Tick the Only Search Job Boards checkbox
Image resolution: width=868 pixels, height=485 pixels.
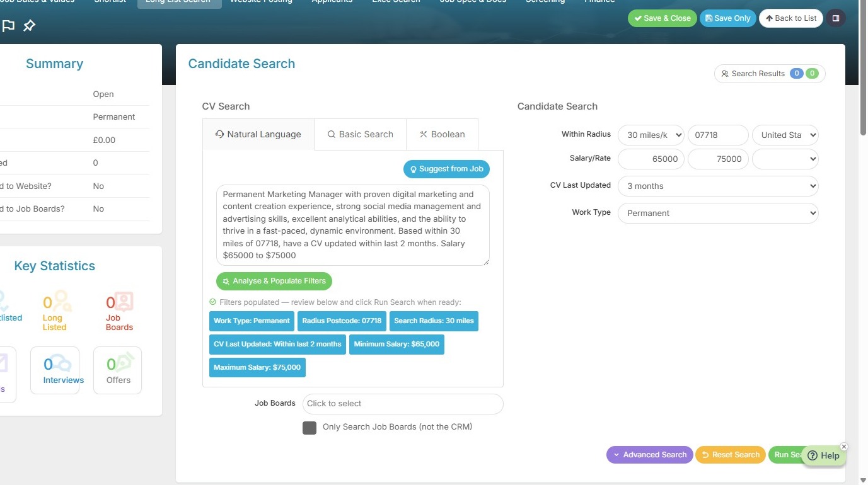pos(310,428)
